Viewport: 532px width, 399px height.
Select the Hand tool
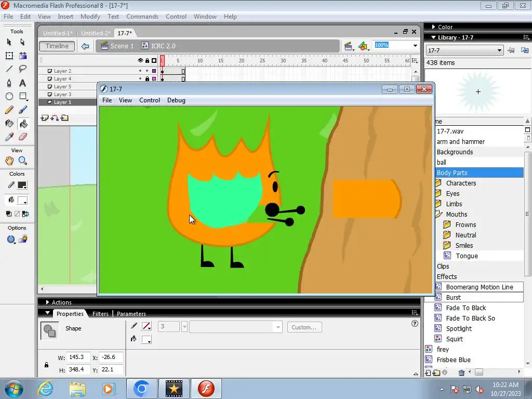pyautogui.click(x=9, y=161)
